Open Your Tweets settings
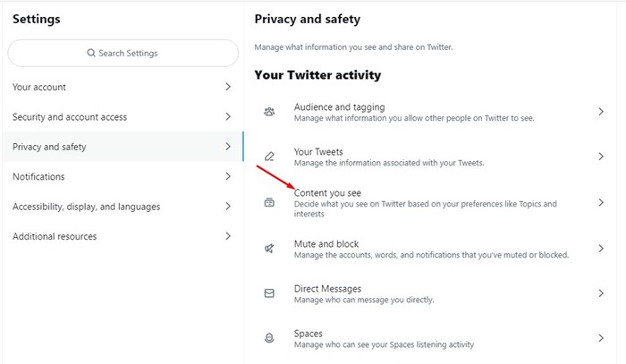The image size is (626, 364). pos(433,157)
